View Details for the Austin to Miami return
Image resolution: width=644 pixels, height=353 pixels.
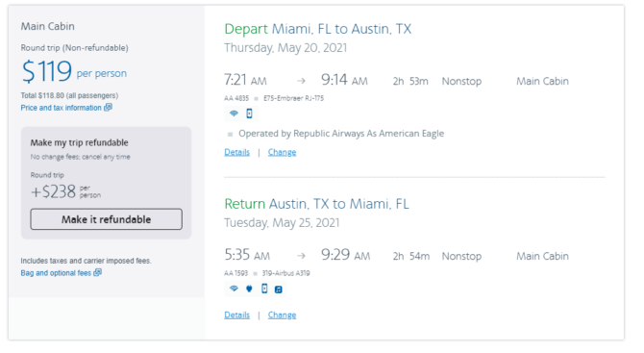pos(237,315)
